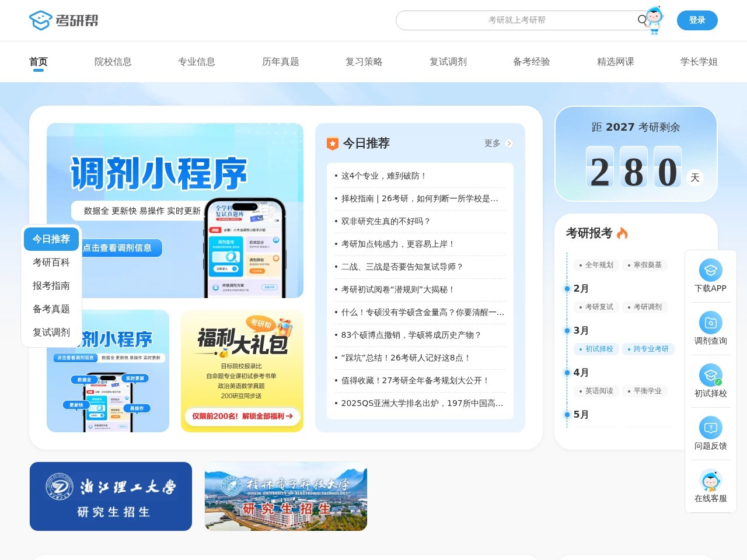Click the 仅限前200名！解锁全部福利 button
The height and width of the screenshot is (560, 747).
[x=242, y=416]
